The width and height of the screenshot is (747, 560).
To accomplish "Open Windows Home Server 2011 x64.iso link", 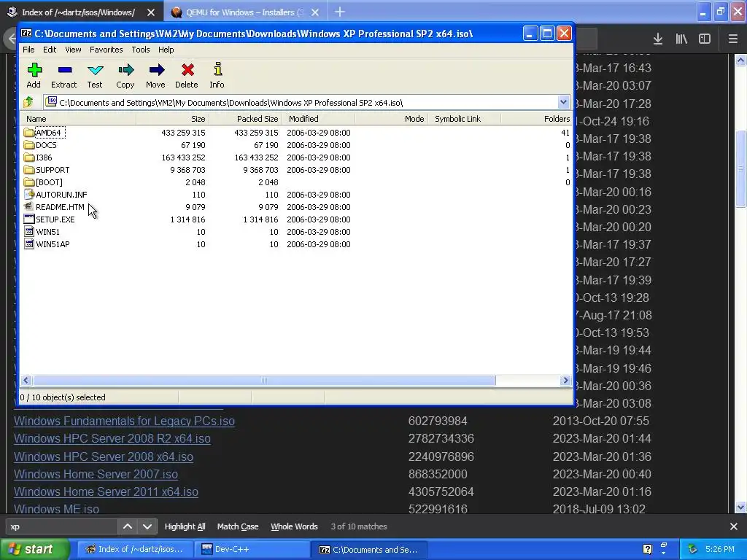I will (106, 492).
